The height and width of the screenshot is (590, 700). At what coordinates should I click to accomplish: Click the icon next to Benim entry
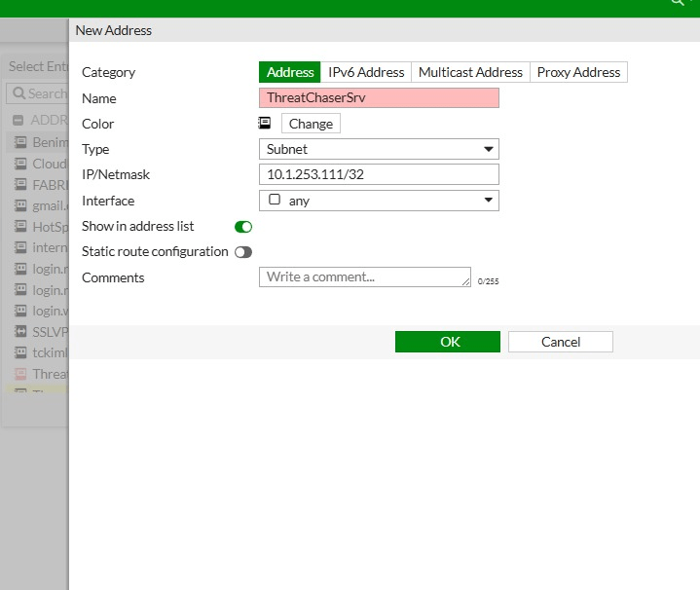coord(19,142)
